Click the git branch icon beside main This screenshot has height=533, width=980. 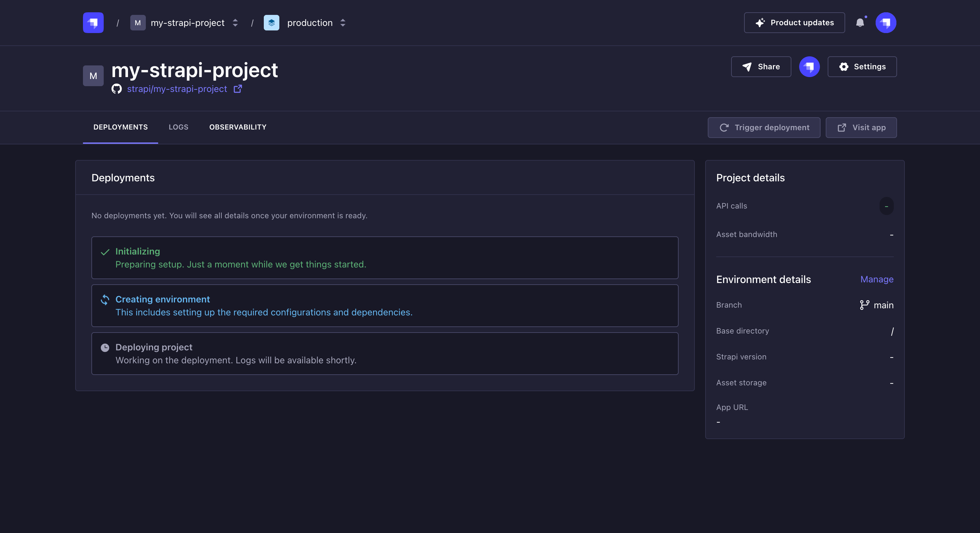coord(864,305)
